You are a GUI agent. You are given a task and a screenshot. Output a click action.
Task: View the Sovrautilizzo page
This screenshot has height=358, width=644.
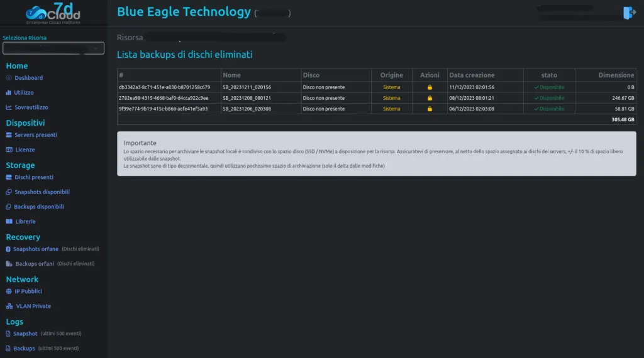pyautogui.click(x=31, y=107)
